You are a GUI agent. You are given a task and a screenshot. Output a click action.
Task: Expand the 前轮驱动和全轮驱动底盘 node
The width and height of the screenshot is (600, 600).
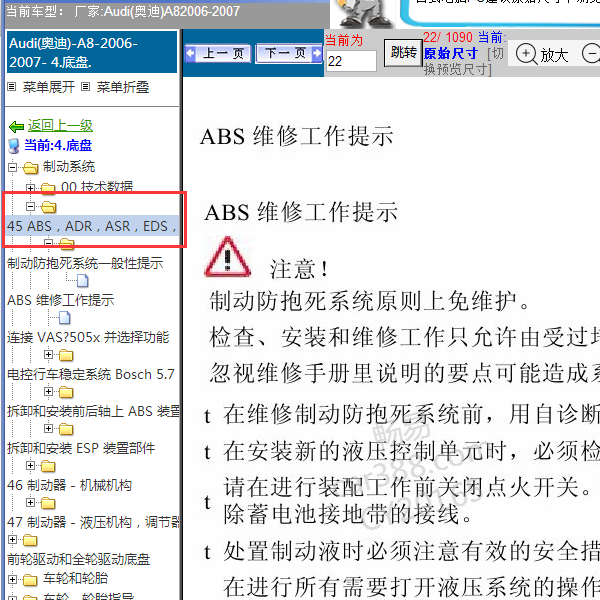12,539
